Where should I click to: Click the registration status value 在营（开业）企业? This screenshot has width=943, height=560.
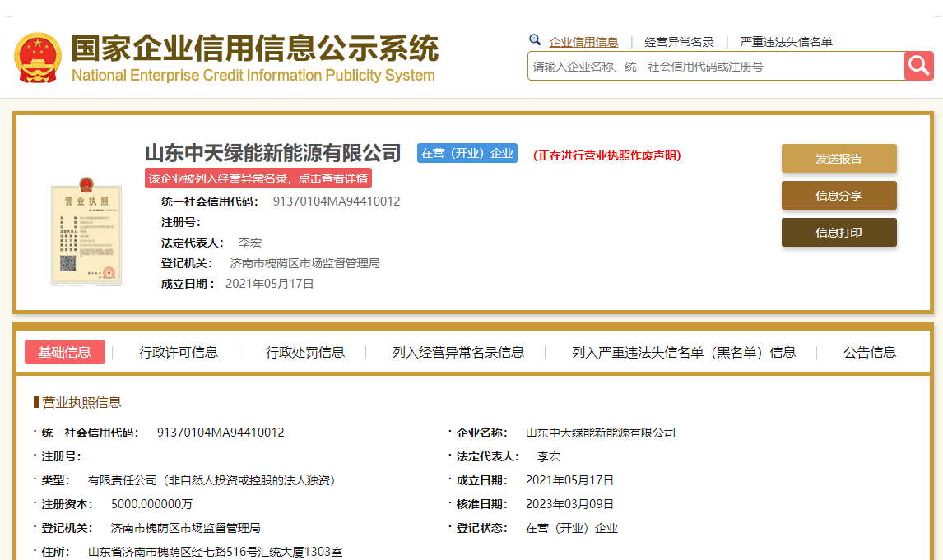click(571, 528)
